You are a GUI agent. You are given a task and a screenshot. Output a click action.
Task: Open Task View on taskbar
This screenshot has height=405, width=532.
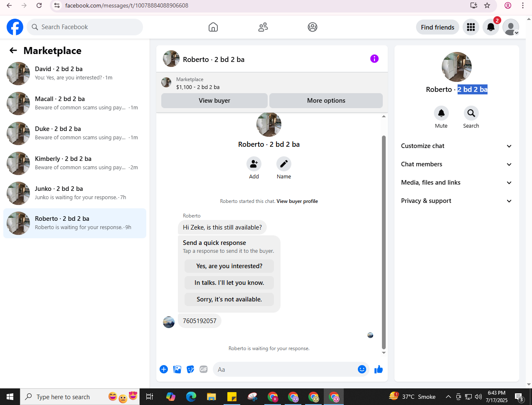click(x=150, y=397)
